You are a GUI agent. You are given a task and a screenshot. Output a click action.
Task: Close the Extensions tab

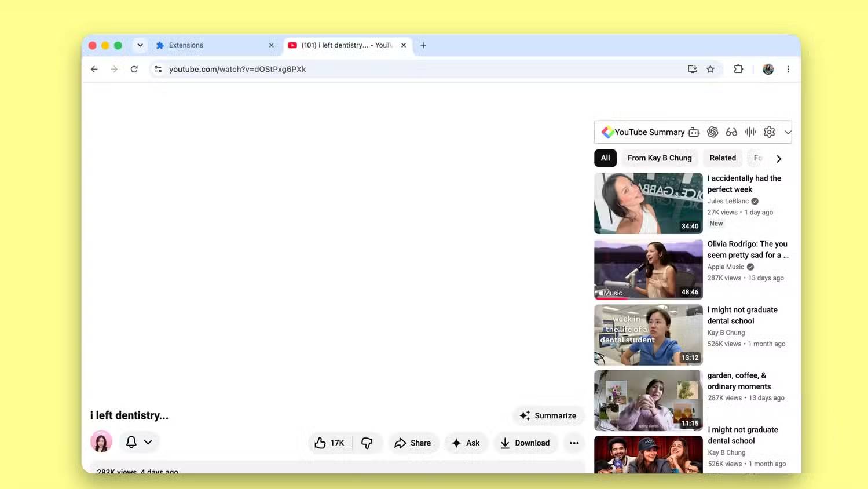tap(271, 45)
